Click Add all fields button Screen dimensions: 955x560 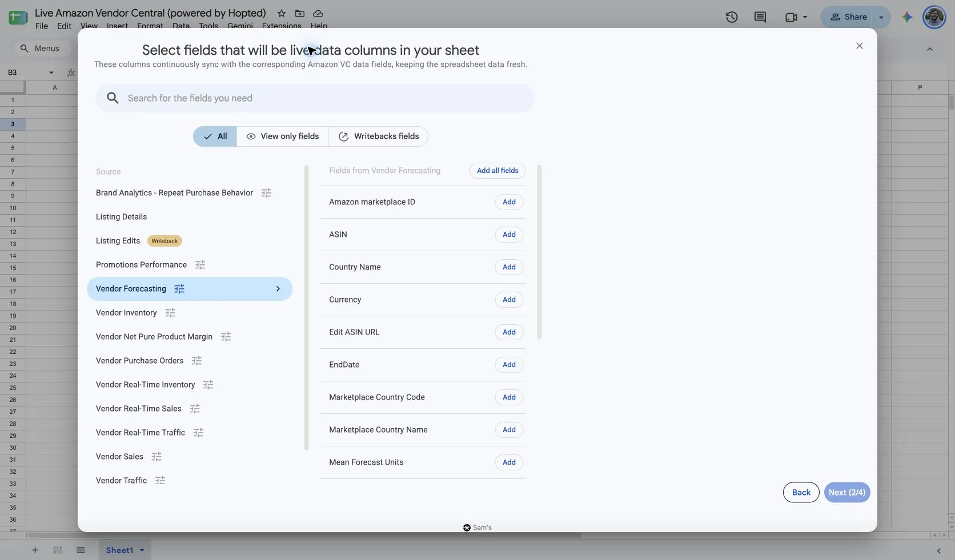click(497, 171)
